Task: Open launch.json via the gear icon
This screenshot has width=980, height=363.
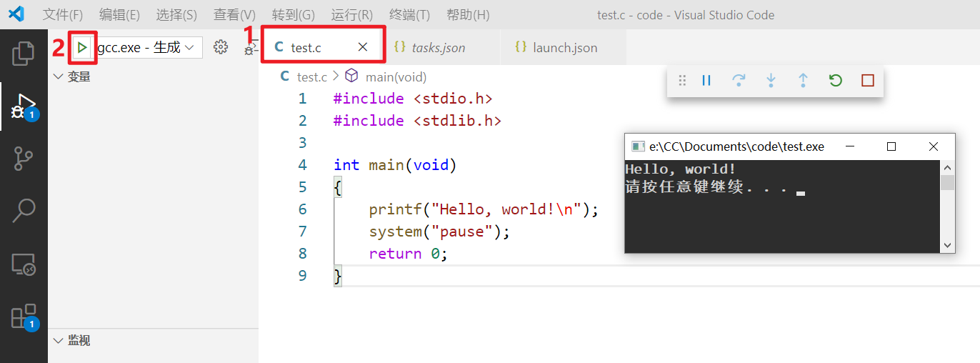Action: [221, 47]
